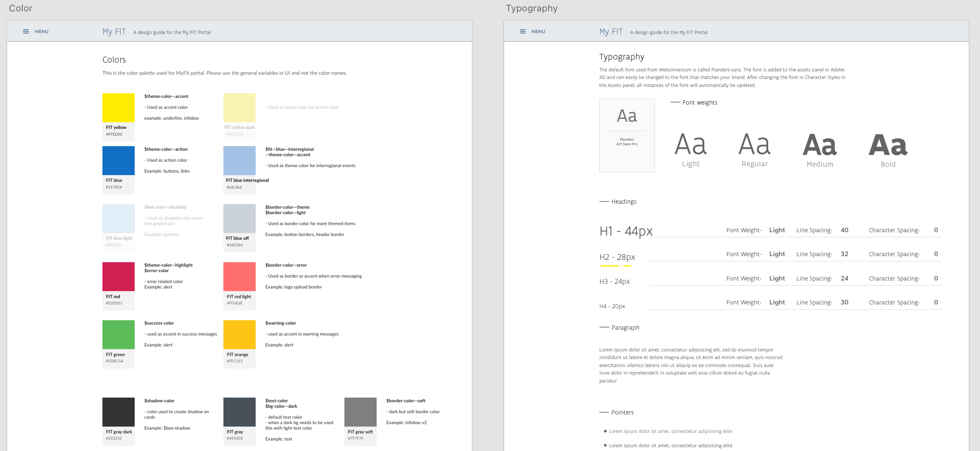980x451 pixels.
Task: Select the Colors heading
Action: point(114,60)
